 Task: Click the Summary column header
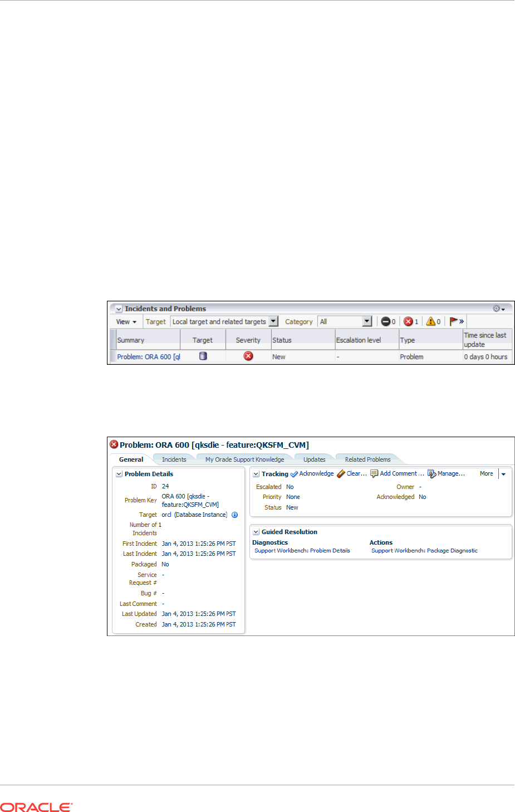click(148, 340)
